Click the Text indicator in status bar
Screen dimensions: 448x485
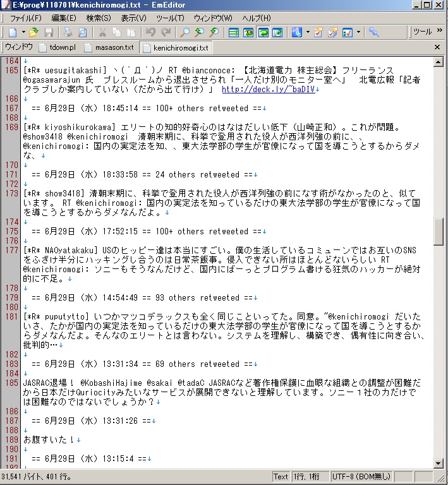(281, 477)
